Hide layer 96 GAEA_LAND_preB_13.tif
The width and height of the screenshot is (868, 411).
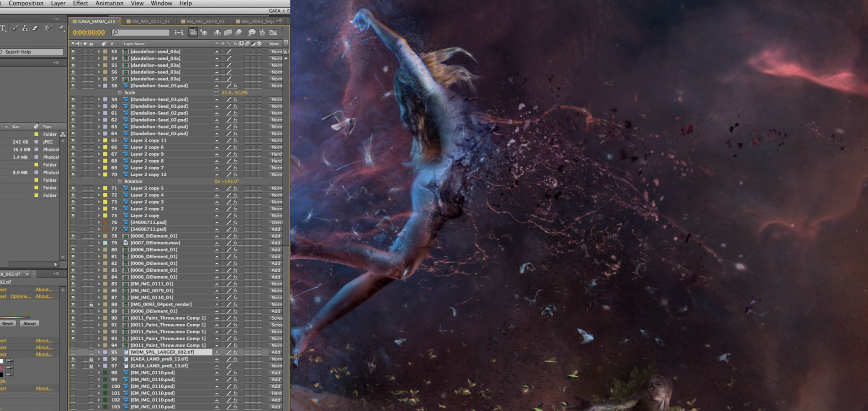[73, 359]
